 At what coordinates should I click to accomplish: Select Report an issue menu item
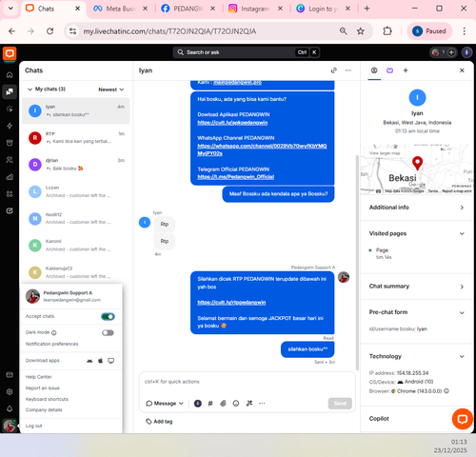coord(43,388)
